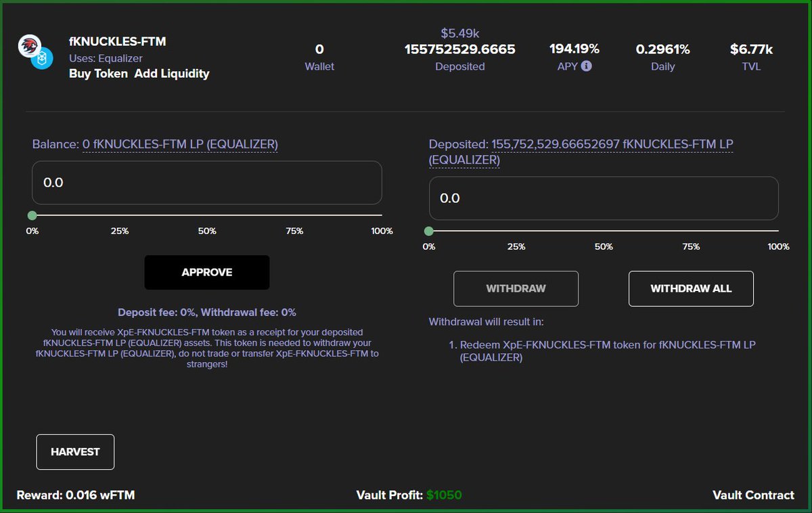Click the blue FTM token icon

(x=41, y=58)
